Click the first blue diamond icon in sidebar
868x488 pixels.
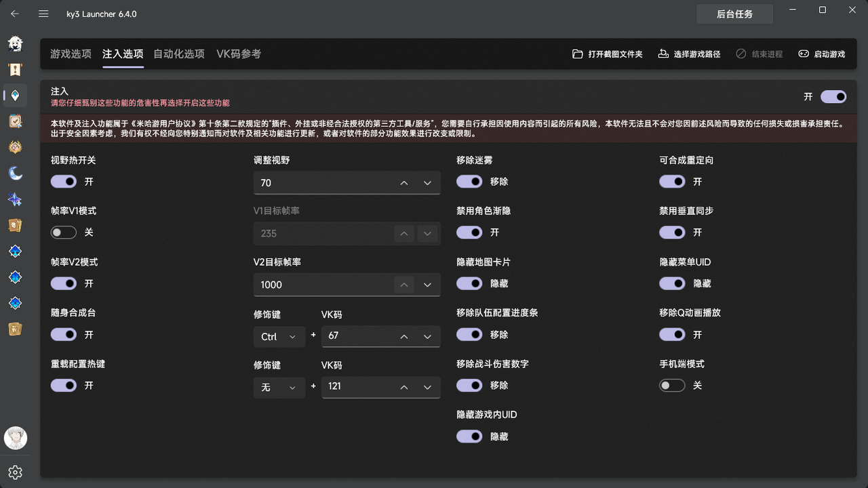coord(15,251)
